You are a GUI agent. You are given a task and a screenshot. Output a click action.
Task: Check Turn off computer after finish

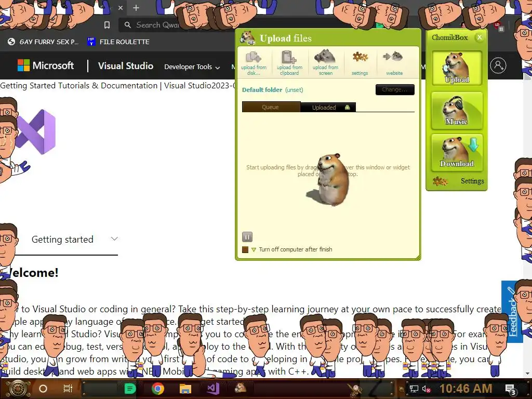point(245,250)
